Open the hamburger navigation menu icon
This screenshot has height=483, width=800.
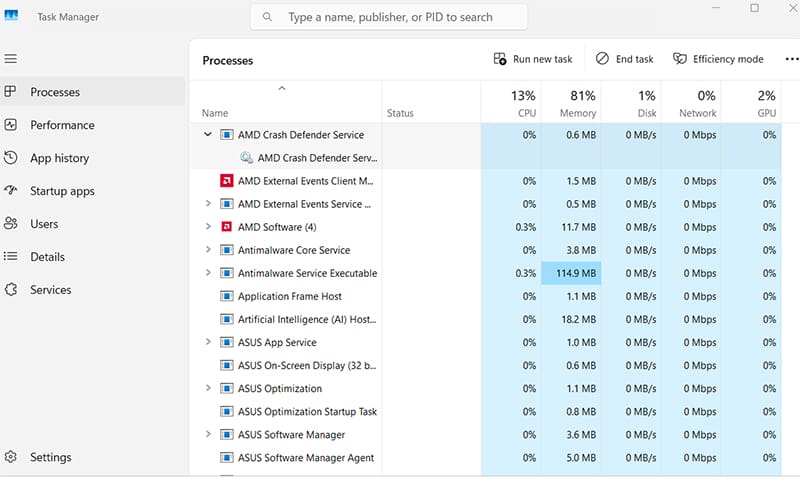tap(11, 59)
